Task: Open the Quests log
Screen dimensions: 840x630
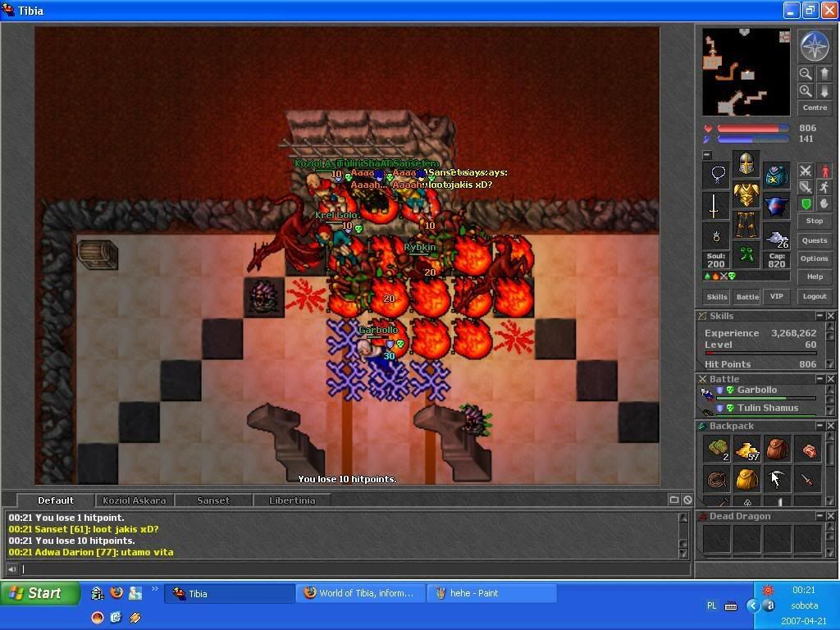Action: pos(815,240)
